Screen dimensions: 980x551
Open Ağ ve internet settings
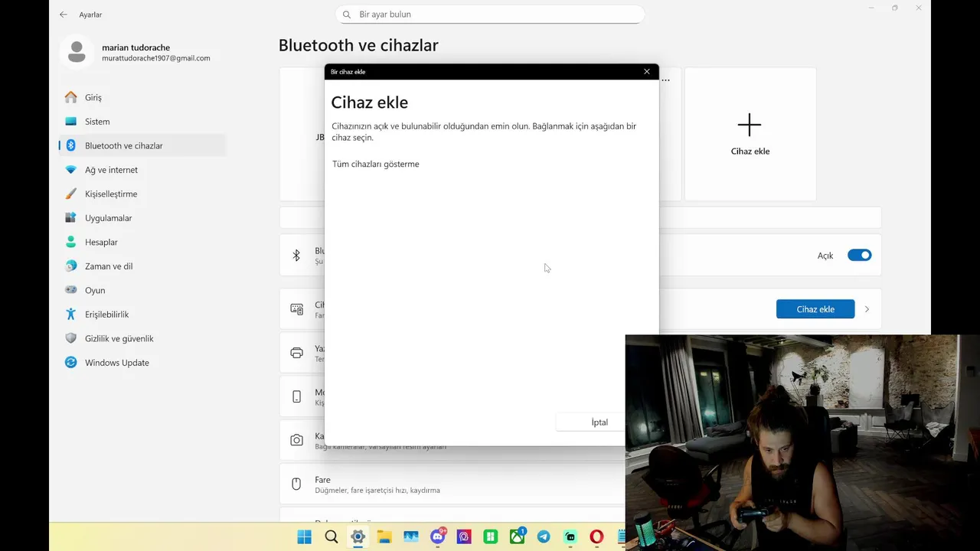tap(142, 170)
